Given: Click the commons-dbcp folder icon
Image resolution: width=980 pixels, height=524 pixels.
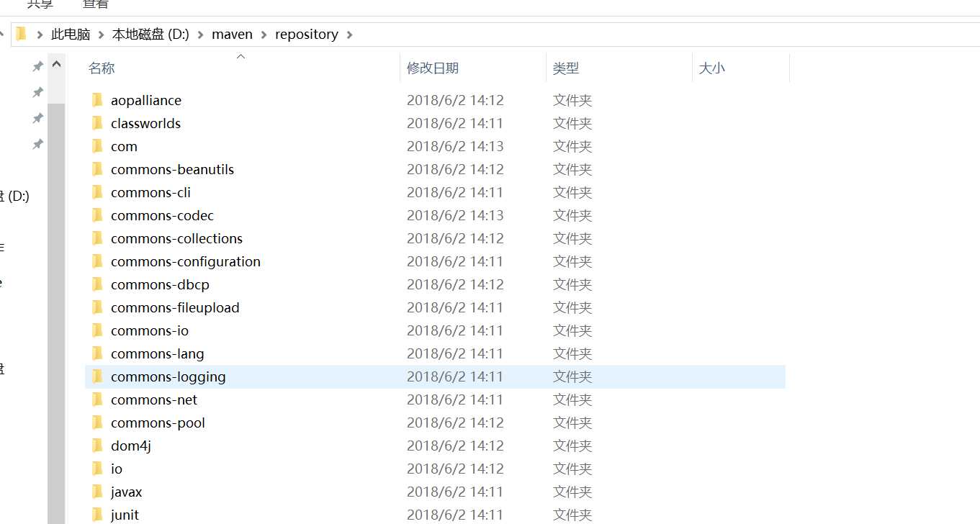Looking at the screenshot, I should point(98,284).
